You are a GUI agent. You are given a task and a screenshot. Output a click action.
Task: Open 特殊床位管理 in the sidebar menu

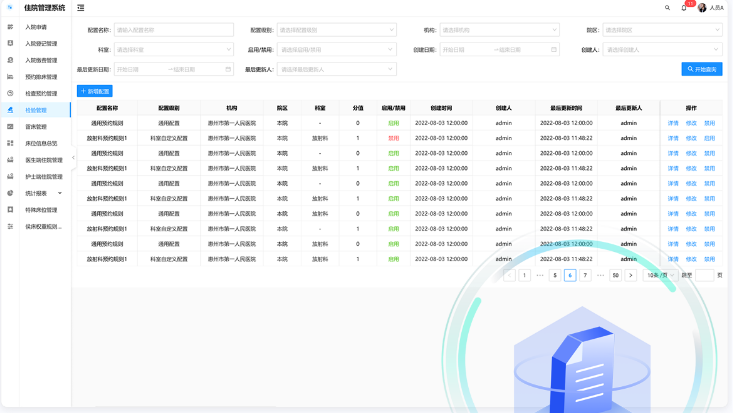(x=41, y=210)
